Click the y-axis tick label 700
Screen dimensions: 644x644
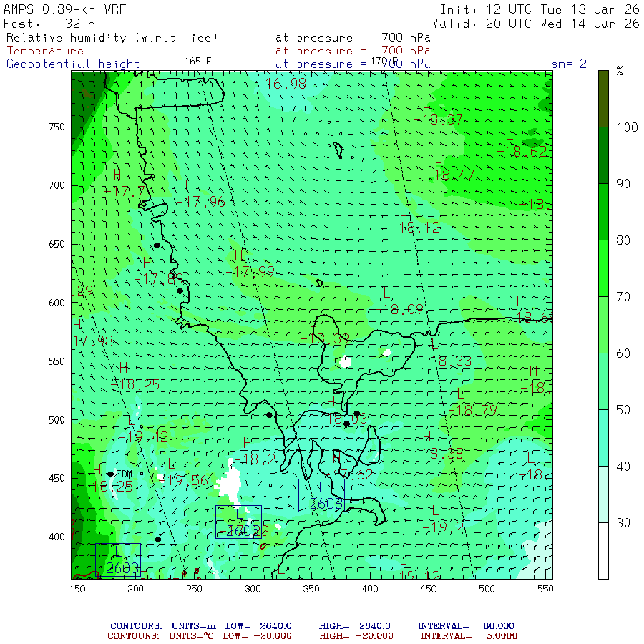(x=57, y=185)
